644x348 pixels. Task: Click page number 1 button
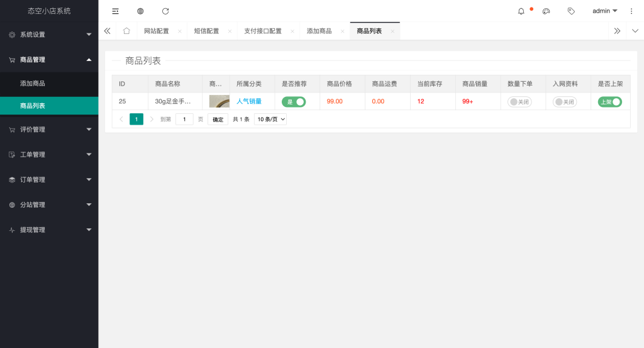136,119
